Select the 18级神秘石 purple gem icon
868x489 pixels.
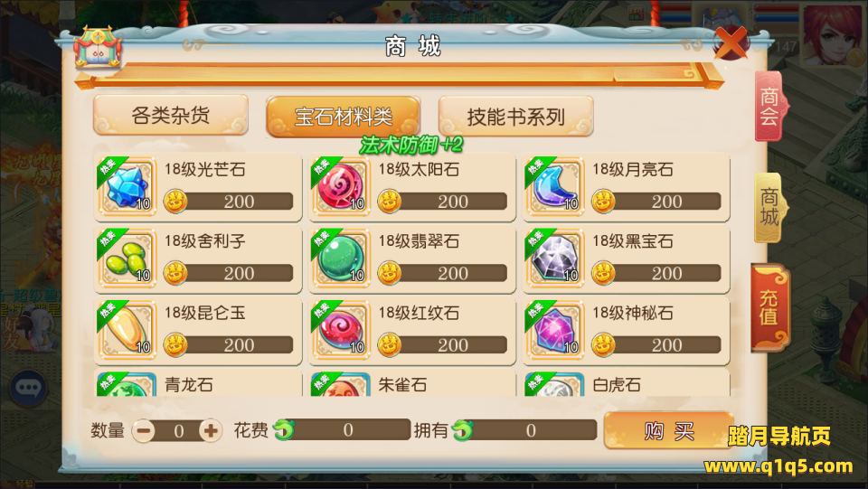pos(554,331)
